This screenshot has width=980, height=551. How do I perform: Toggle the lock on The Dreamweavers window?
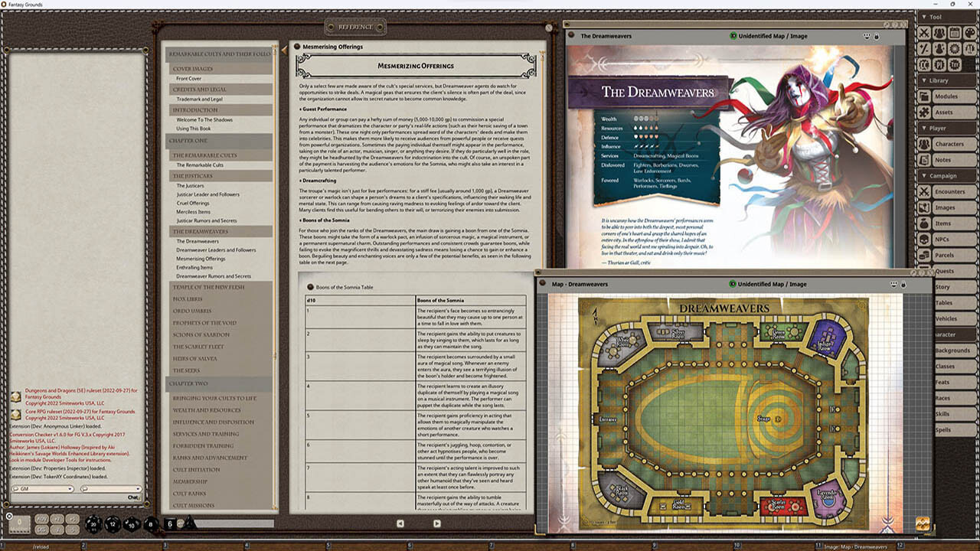coord(876,36)
